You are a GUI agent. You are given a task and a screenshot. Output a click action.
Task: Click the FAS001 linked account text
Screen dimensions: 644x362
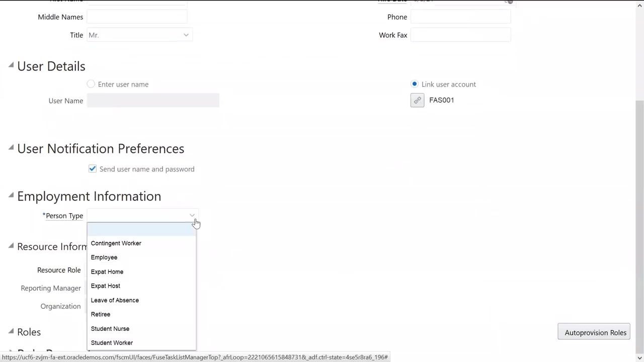pos(442,100)
